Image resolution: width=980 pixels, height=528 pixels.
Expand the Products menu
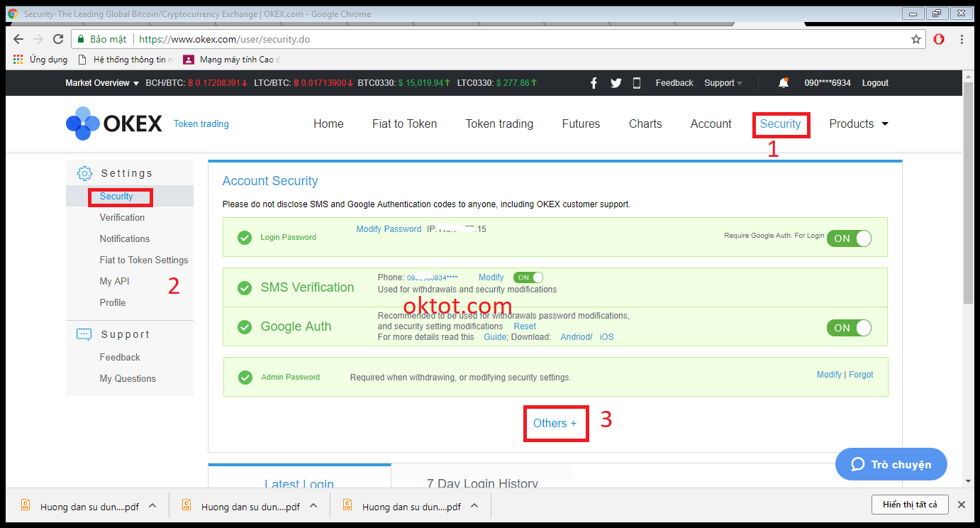858,123
